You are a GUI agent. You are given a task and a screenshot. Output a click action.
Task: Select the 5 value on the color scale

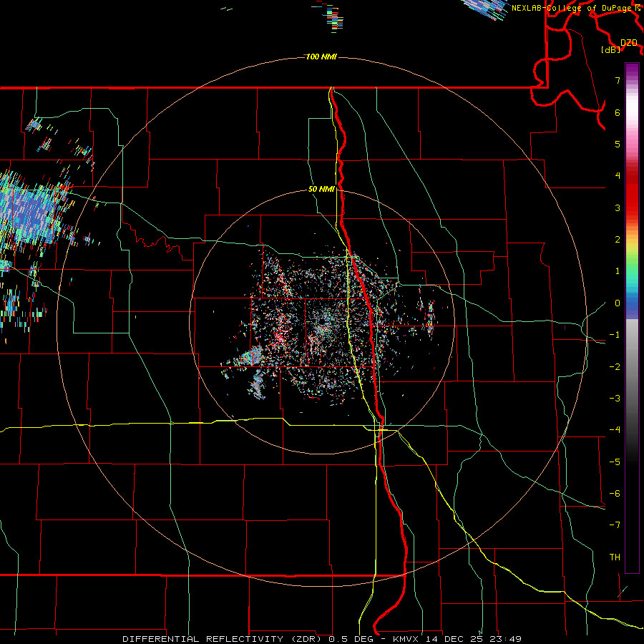click(x=618, y=144)
